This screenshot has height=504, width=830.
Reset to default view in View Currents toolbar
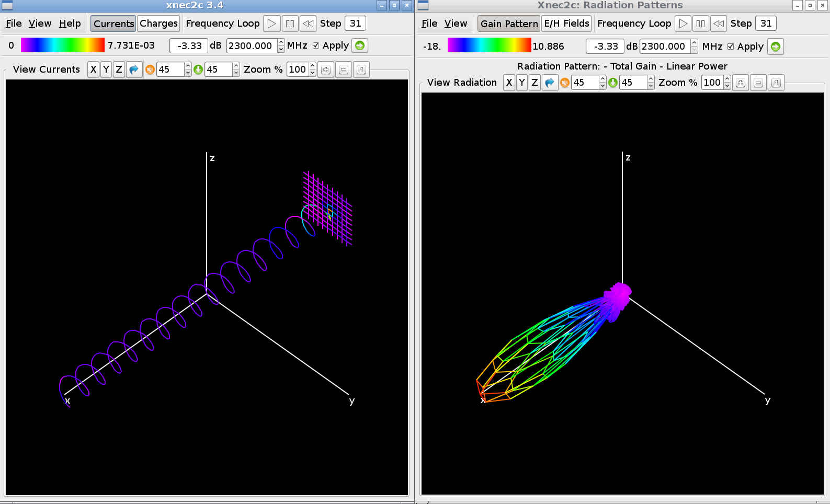pyautogui.click(x=134, y=70)
